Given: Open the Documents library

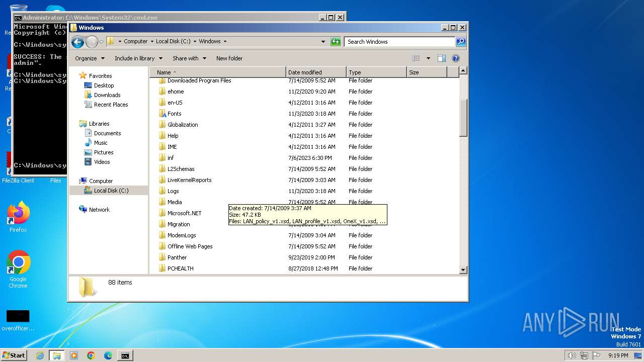Looking at the screenshot, I should [107, 133].
